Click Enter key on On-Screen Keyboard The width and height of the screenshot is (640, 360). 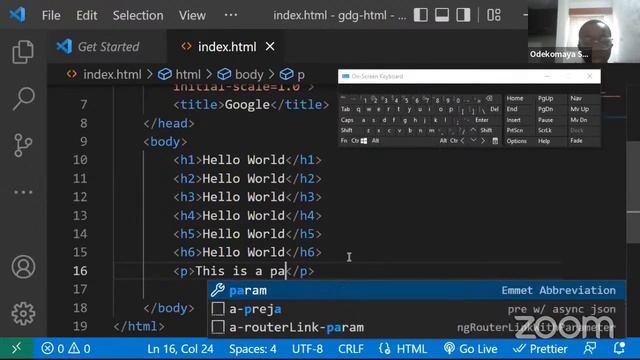pyautogui.click(x=482, y=120)
